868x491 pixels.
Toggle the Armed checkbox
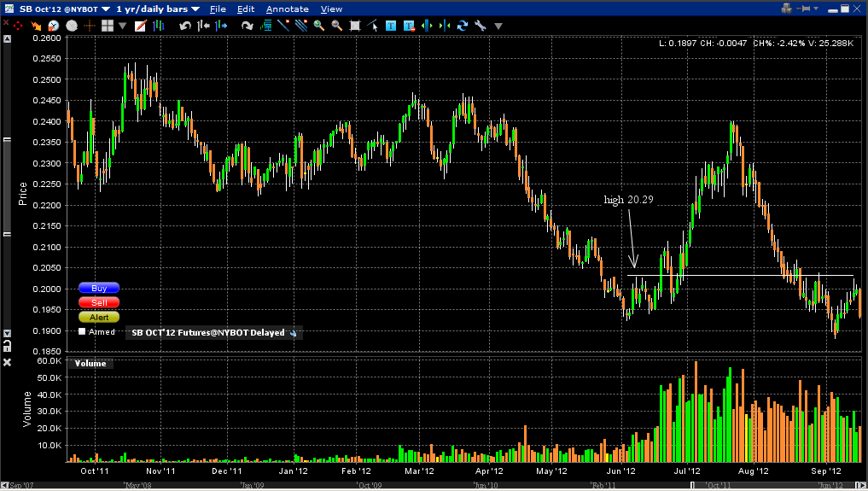coord(82,331)
